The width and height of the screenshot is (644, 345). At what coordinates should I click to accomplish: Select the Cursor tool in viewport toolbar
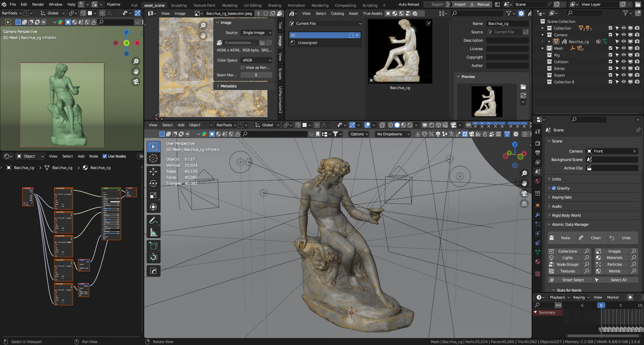tap(153, 159)
